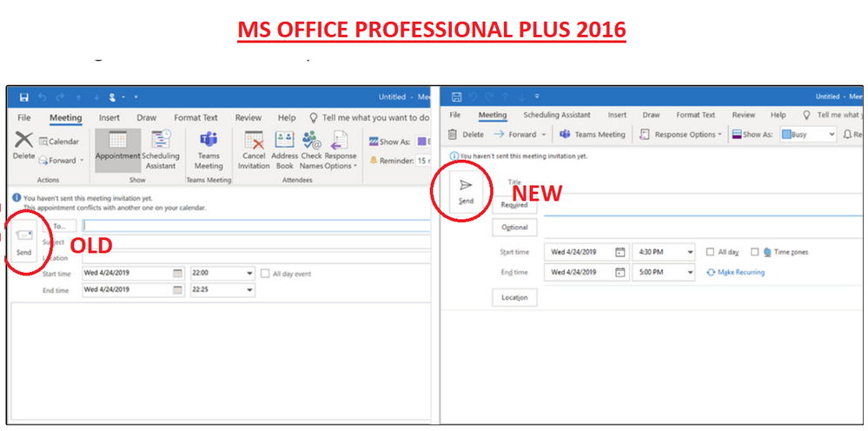This screenshot has width=868, height=431.
Task: Click the Subject field in old window
Action: pos(256,242)
